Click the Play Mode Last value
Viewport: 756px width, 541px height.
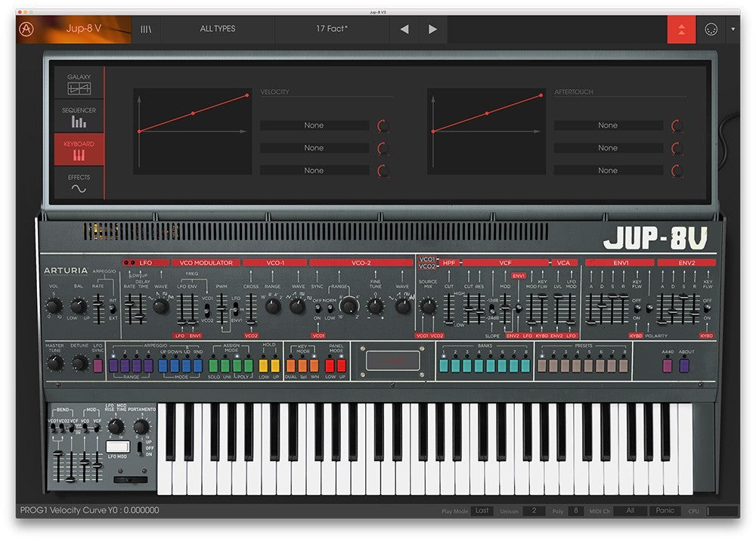click(482, 511)
